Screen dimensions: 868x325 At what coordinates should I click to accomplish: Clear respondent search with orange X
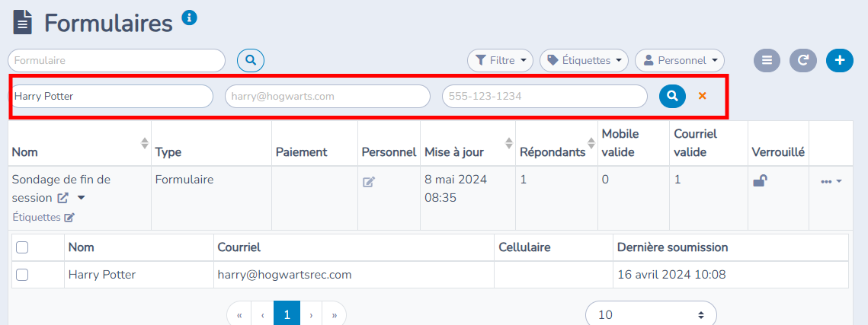[703, 96]
